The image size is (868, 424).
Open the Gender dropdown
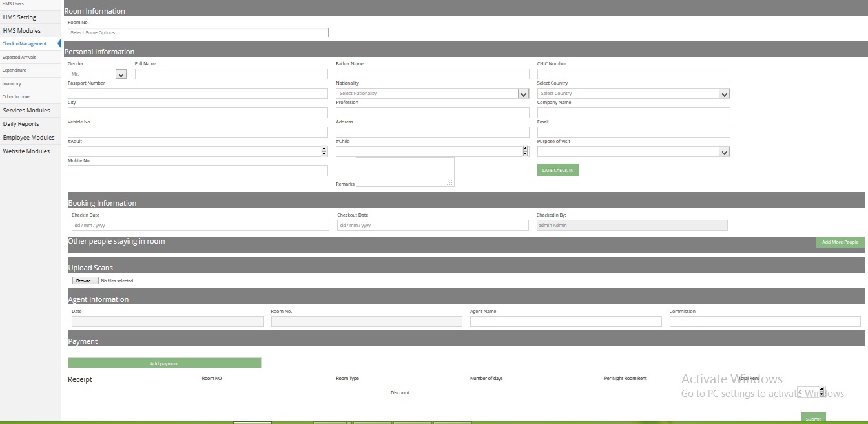pyautogui.click(x=121, y=74)
